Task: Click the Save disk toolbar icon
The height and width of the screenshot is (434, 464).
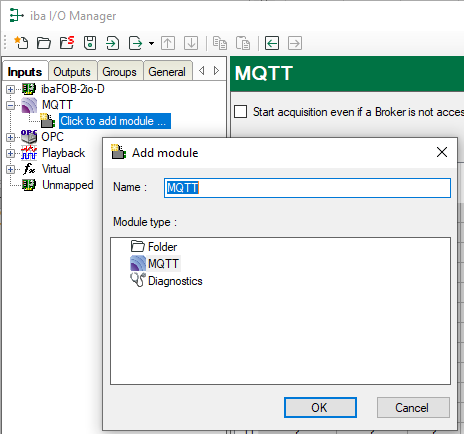Action: pos(90,43)
